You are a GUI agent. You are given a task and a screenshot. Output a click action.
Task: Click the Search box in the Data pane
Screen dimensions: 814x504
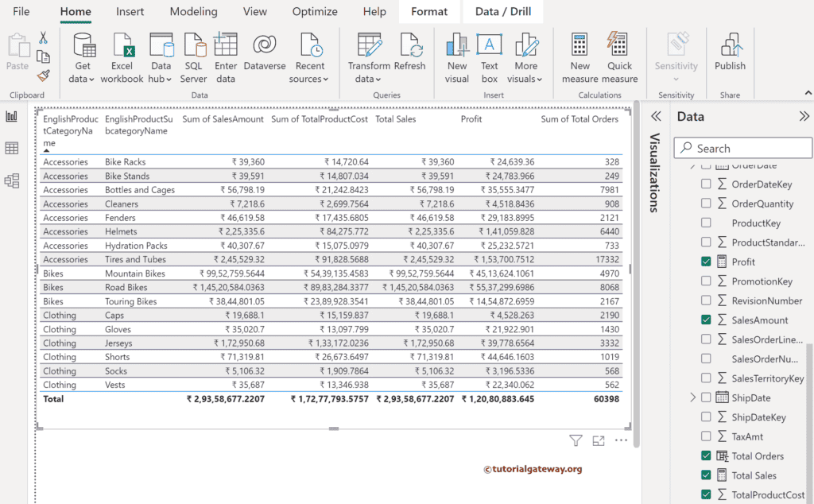742,148
